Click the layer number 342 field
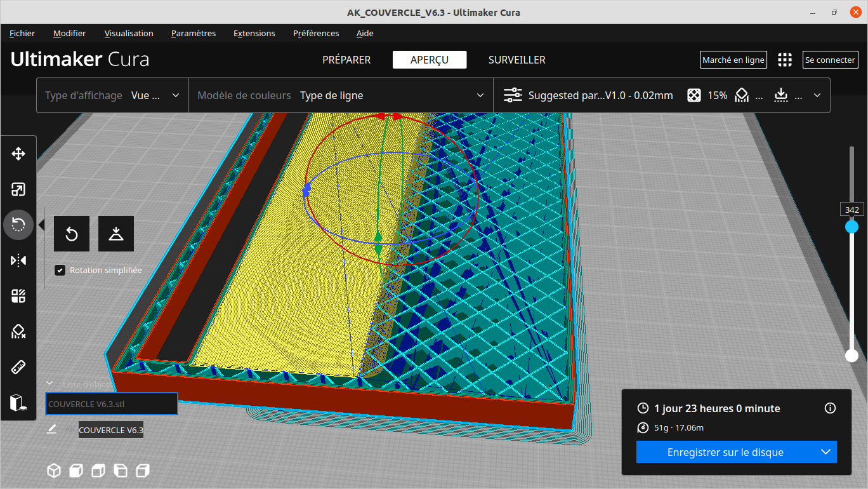This screenshot has width=868, height=489. tap(852, 210)
